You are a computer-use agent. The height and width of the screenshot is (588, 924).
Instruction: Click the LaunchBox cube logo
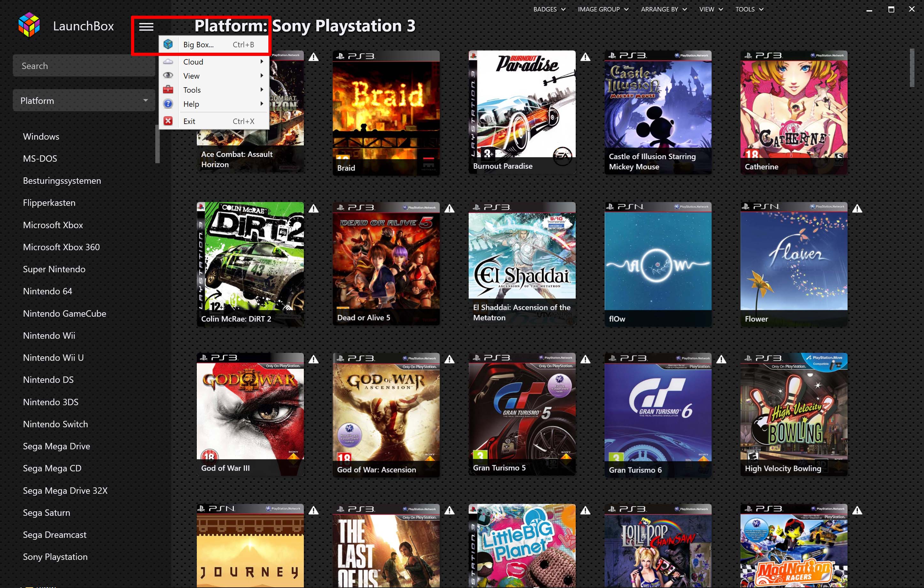[x=29, y=25]
